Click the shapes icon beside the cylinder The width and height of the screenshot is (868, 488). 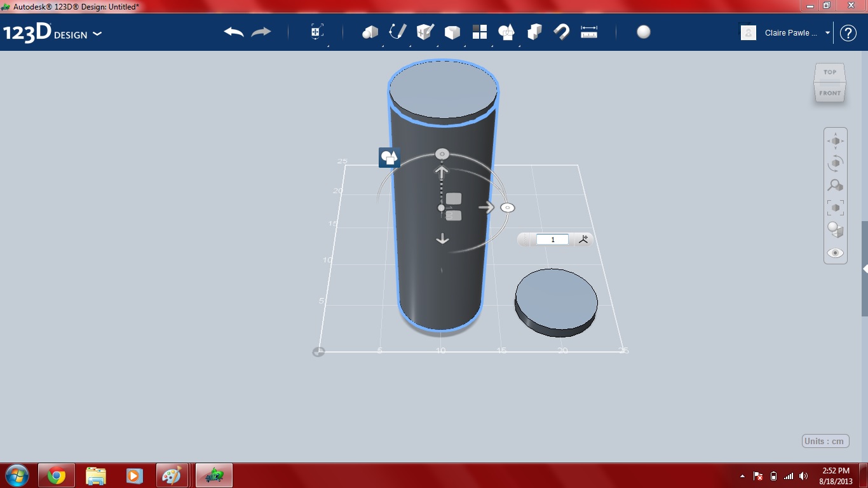pyautogui.click(x=389, y=158)
